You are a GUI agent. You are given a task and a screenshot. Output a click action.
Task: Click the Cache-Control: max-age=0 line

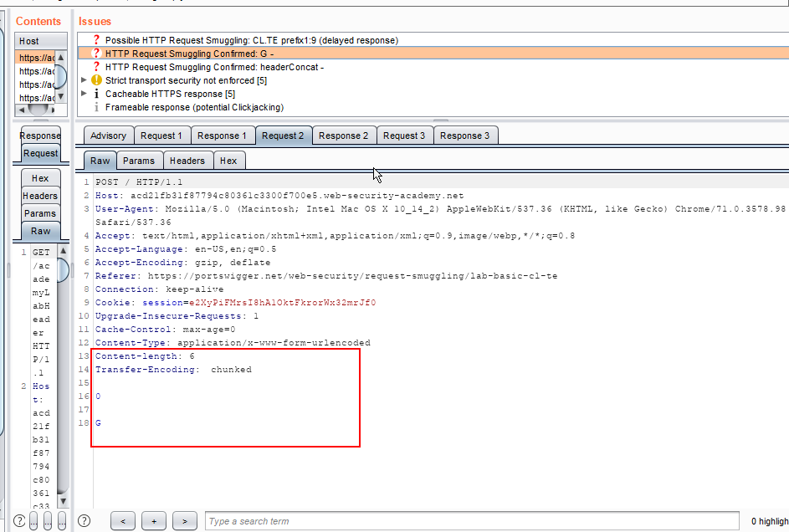coord(165,330)
